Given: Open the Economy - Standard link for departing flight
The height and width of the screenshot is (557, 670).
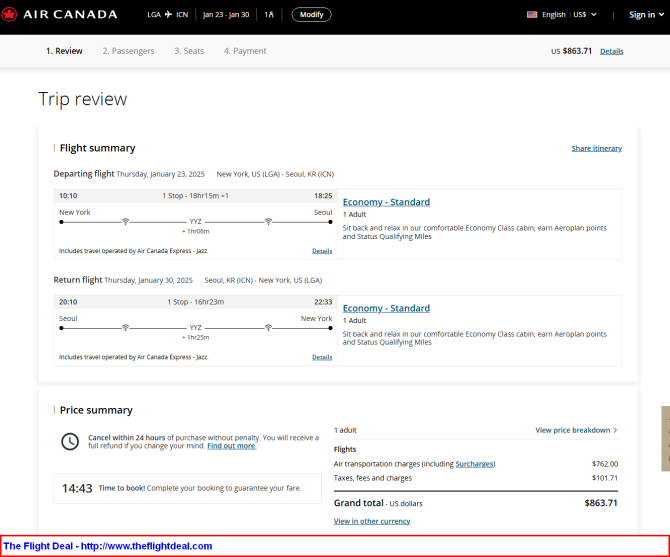Looking at the screenshot, I should click(x=386, y=202).
